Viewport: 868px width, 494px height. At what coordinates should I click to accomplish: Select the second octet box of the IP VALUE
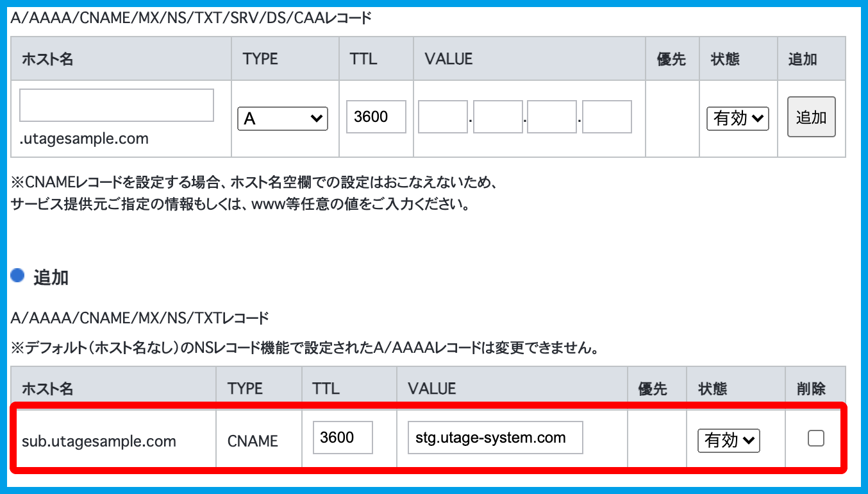click(497, 117)
